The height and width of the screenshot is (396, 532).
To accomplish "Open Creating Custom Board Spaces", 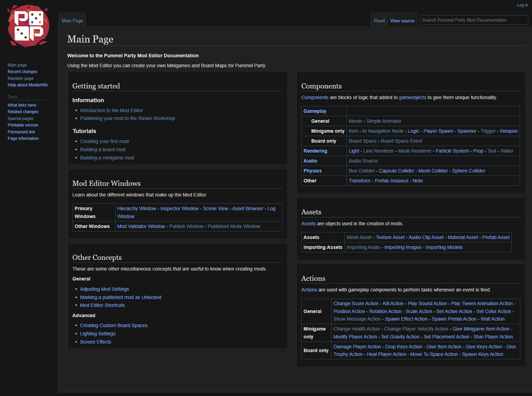I will 114,325.
